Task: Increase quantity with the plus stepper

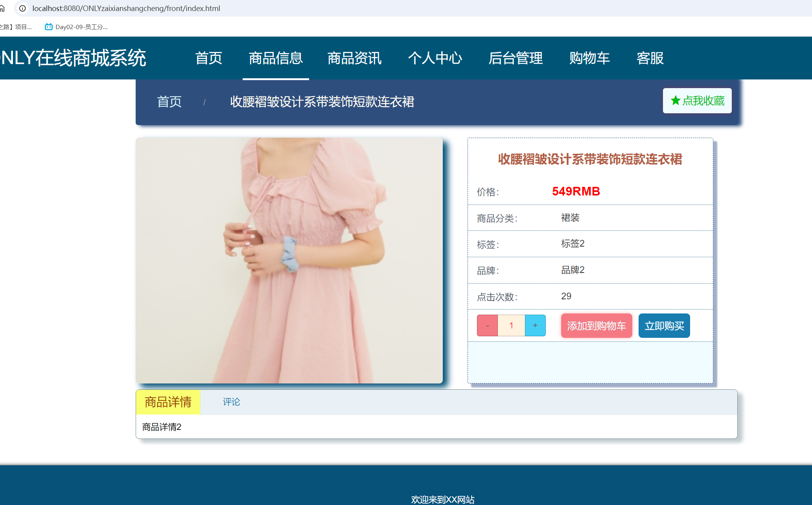Action: click(535, 325)
